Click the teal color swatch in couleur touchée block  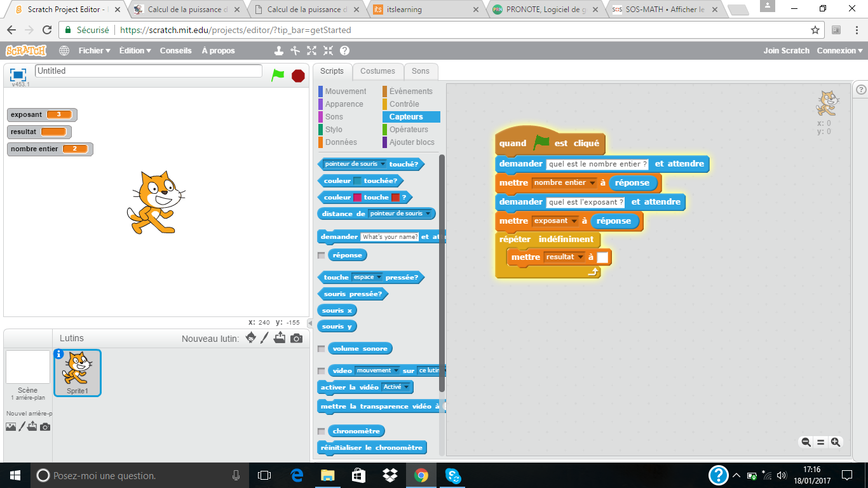pos(358,181)
